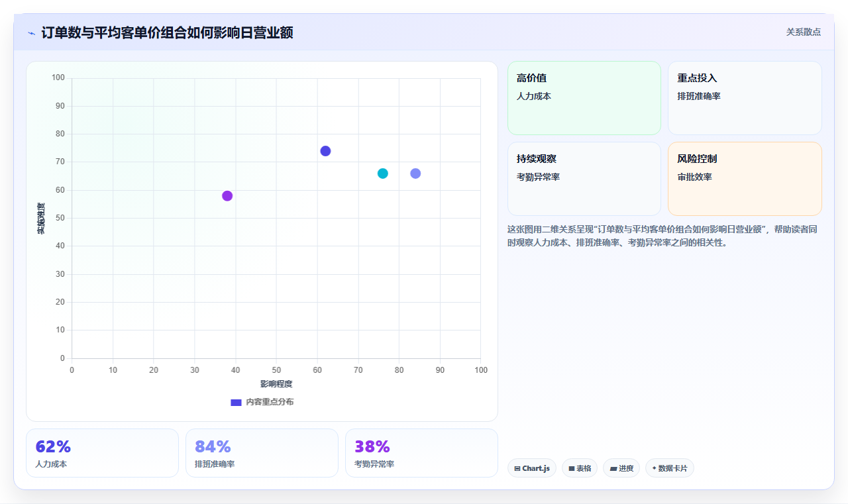Click 人力成本 text in 高价值 card
Screen dimensions: 848x504
click(534, 96)
